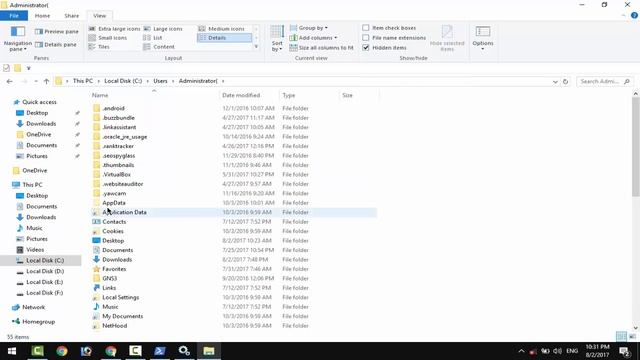Click in the search box
The height and width of the screenshot is (360, 640).
604,82
